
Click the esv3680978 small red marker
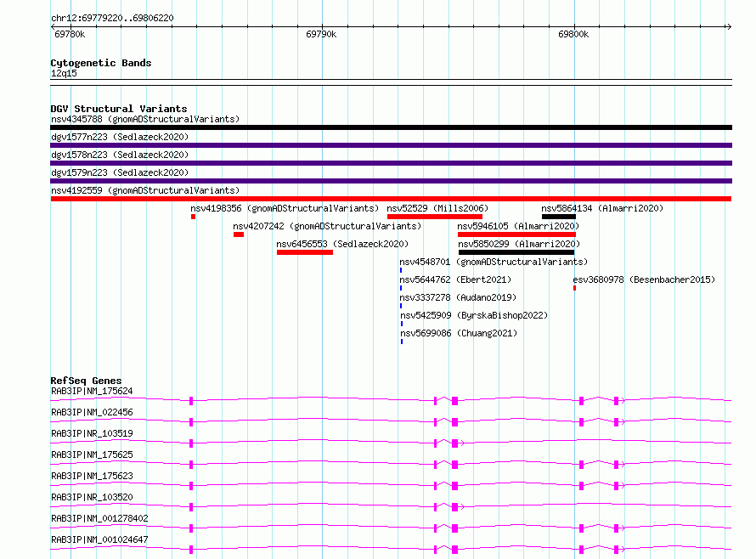click(574, 288)
